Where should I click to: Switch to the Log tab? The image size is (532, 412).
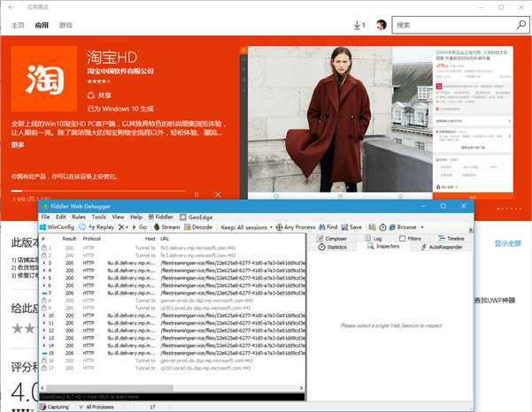click(x=374, y=239)
